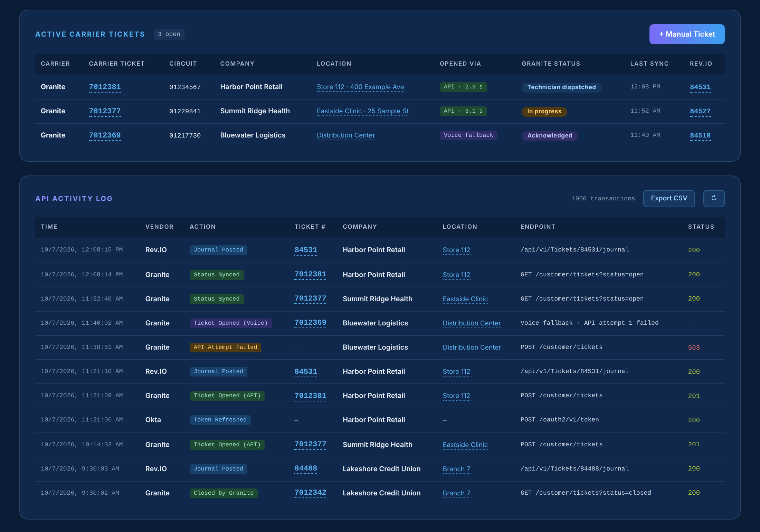
Task: Open ticket 7012377 in the 11:52:40 AM log row
Action: pyautogui.click(x=310, y=298)
